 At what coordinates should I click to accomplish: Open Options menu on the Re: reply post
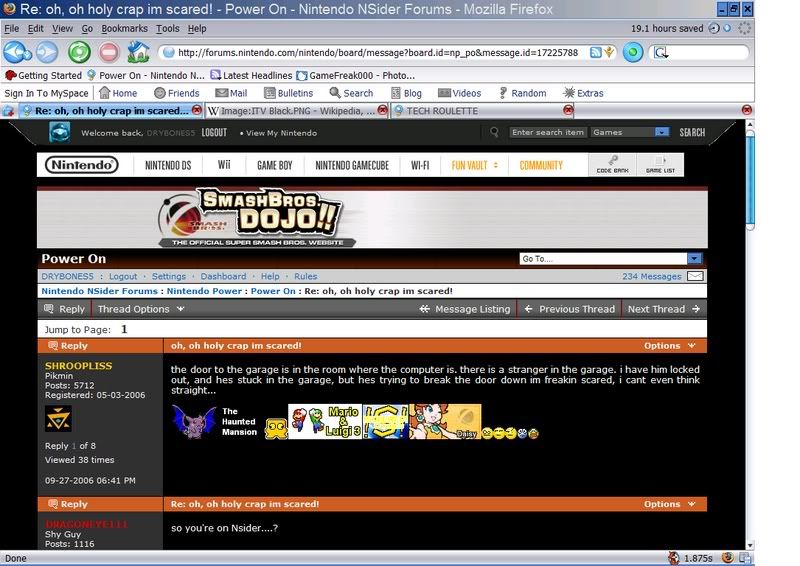coord(669,504)
